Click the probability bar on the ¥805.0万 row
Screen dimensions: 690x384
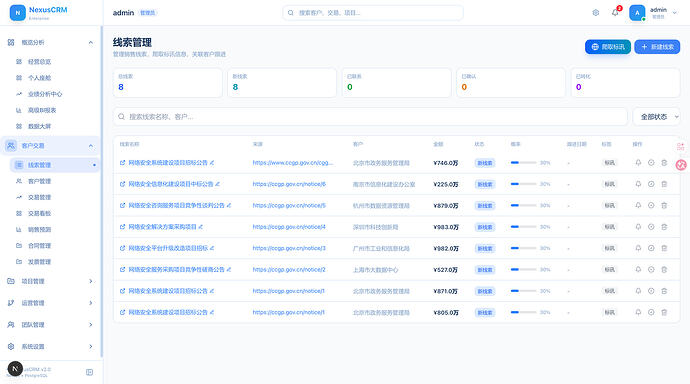point(523,312)
